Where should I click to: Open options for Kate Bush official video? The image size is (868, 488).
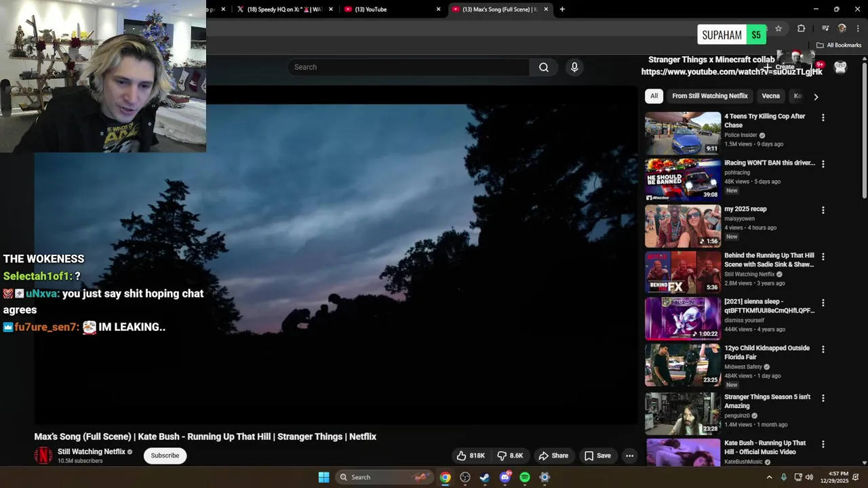tap(823, 444)
